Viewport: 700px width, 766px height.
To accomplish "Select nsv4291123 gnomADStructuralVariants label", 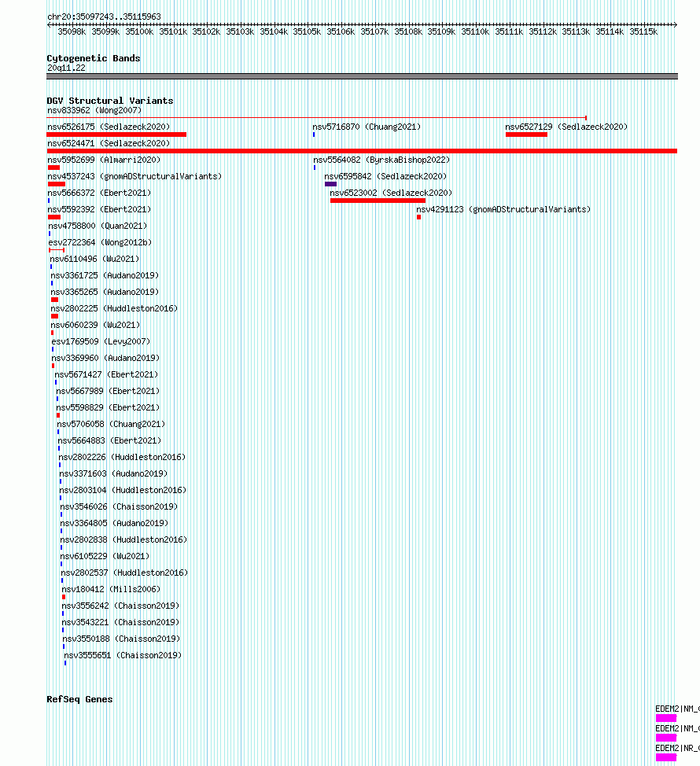I will 503,209.
